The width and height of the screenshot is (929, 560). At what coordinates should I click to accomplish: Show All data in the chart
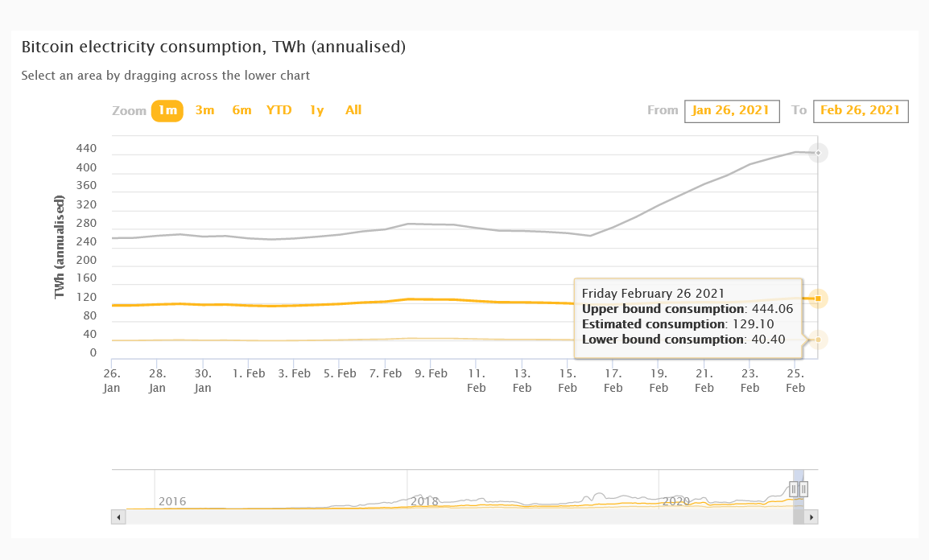353,110
